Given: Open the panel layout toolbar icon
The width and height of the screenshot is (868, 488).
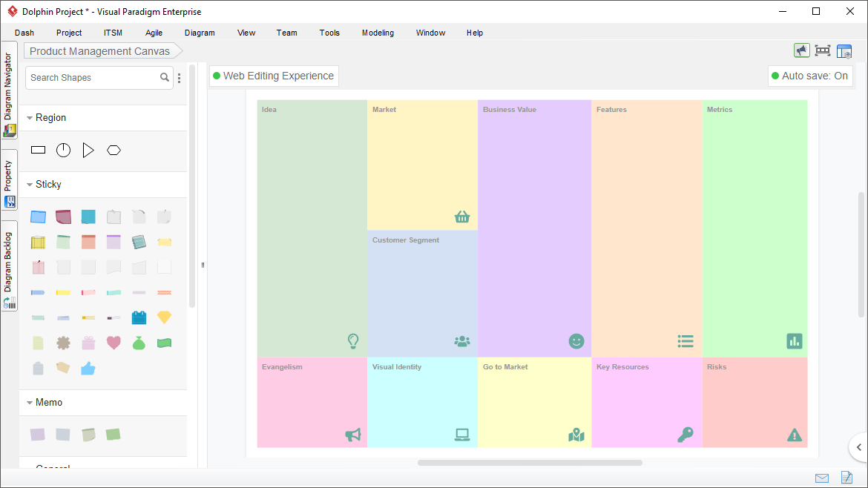Looking at the screenshot, I should pyautogui.click(x=844, y=51).
